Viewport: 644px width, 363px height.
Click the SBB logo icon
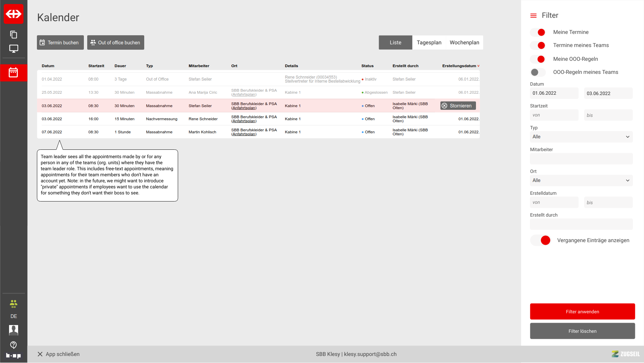pyautogui.click(x=13, y=14)
